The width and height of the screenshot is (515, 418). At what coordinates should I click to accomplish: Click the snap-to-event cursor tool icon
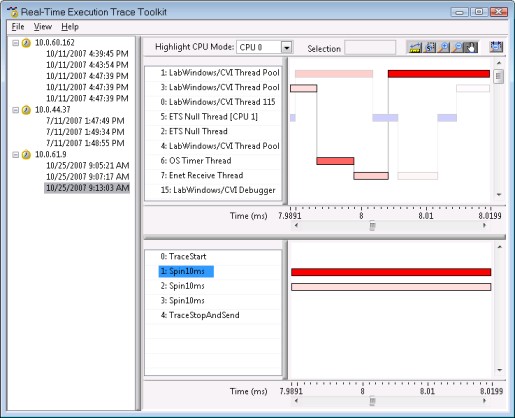pyautogui.click(x=429, y=47)
